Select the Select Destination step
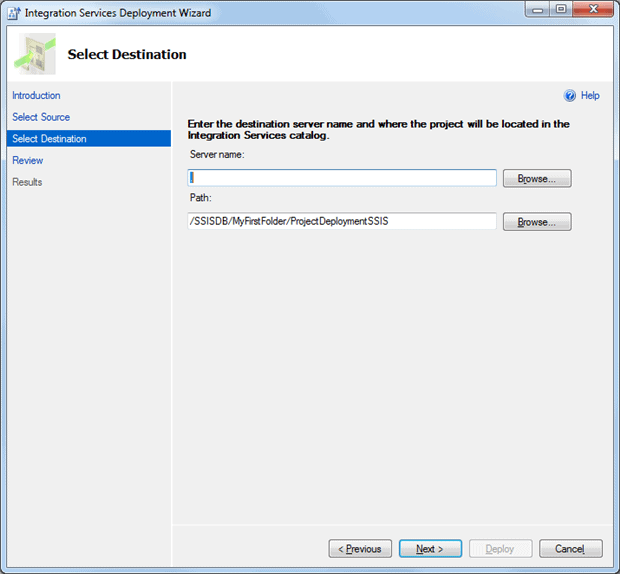 click(89, 139)
